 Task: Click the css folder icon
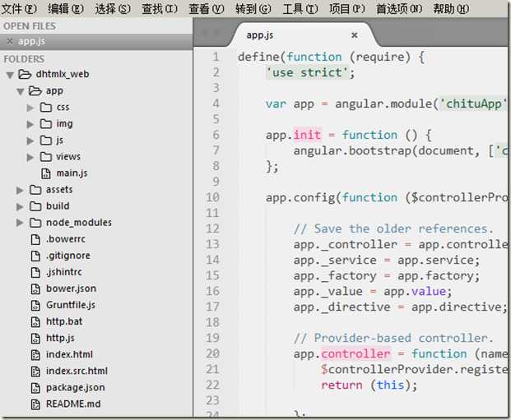(46, 107)
